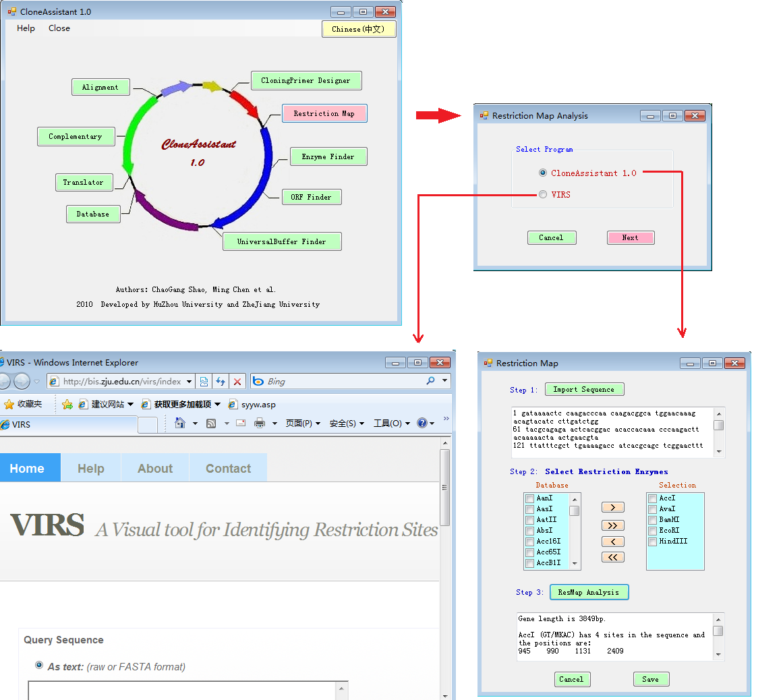Click the refresh icon beside address bar
The width and height of the screenshot is (783, 700).
click(x=221, y=382)
